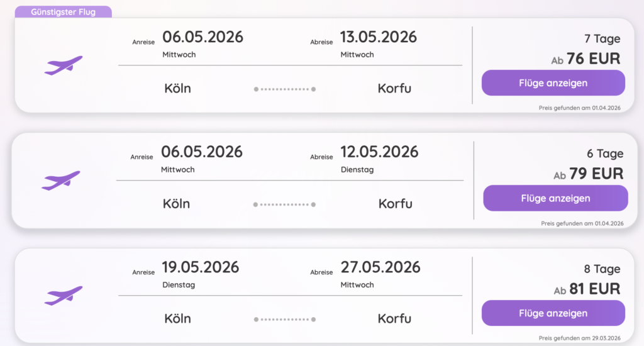644x346 pixels.
Task: Click the departure date 27.05.2026
Action: point(380,267)
